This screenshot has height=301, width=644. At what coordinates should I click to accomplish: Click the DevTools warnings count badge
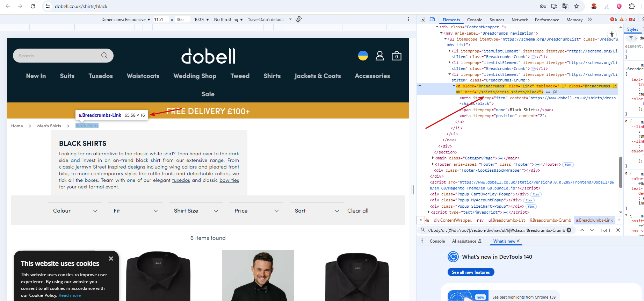click(623, 20)
